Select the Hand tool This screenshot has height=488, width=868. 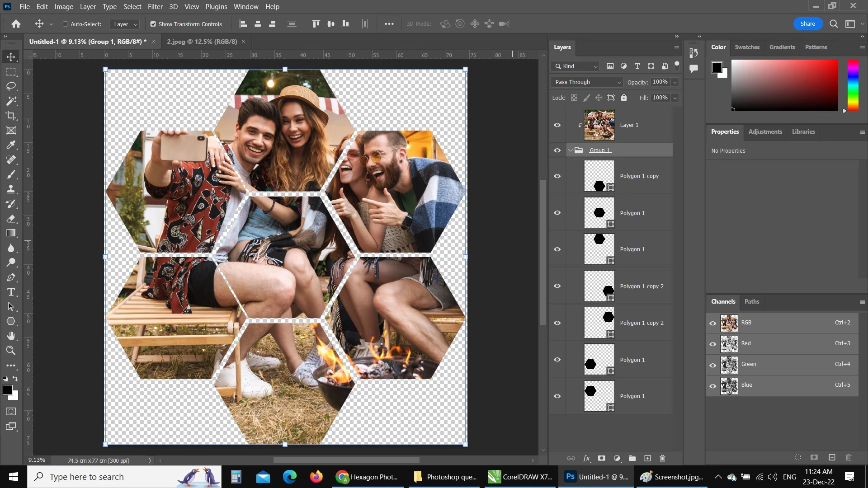tap(11, 336)
